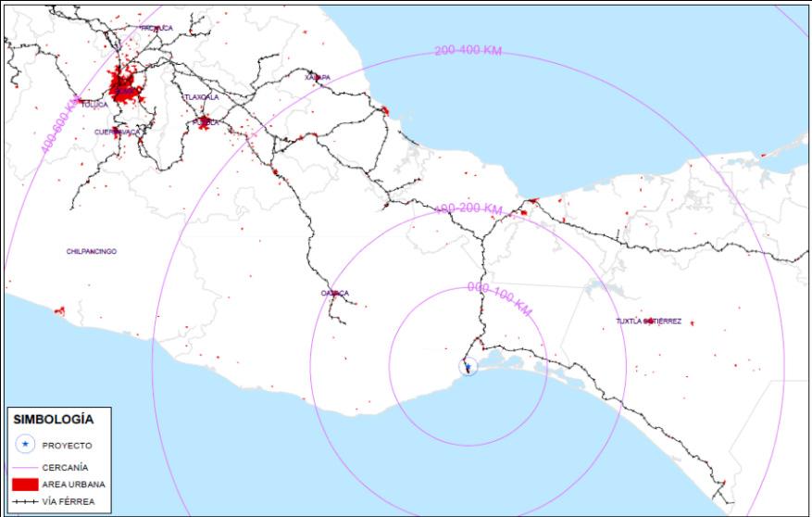The width and height of the screenshot is (812, 517).
Task: Click the red AREA URBANA legend swatch
Action: [x=25, y=485]
